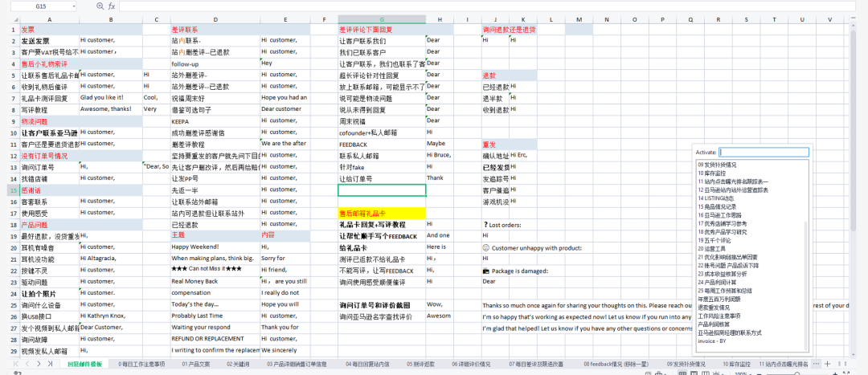Click the selected empty cell G15
The height and width of the screenshot is (375, 868).
(382, 190)
